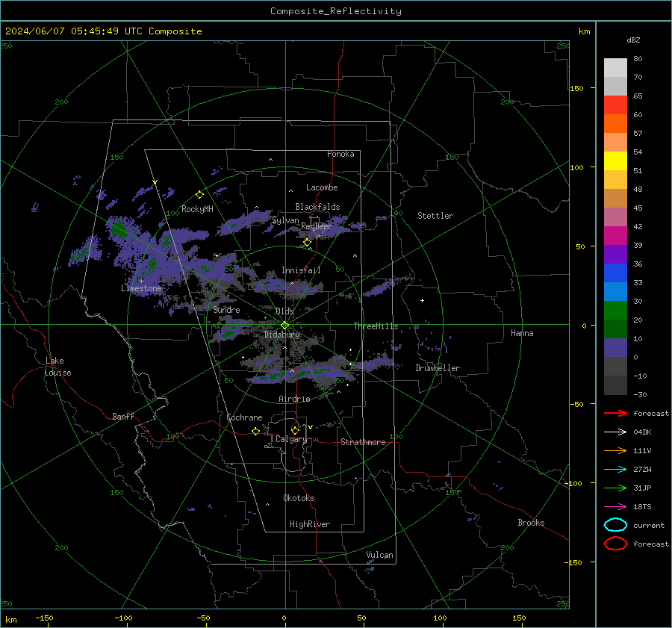Click the Ponoka city label
672x628 pixels.
(340, 154)
